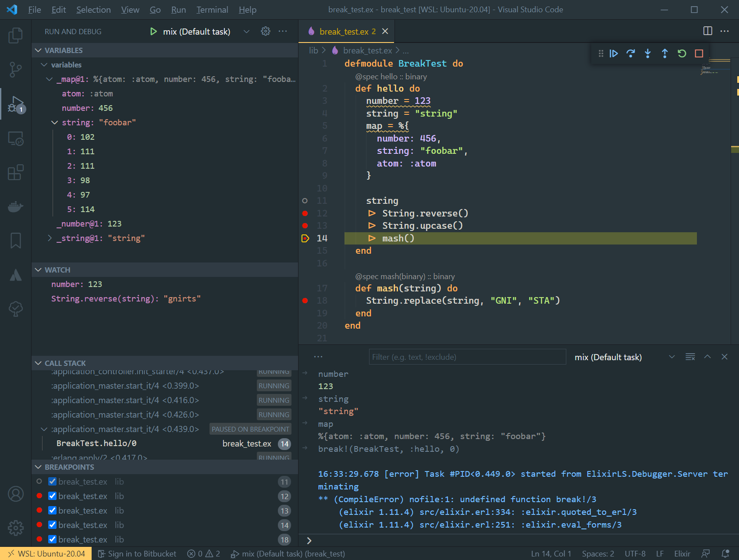Open the Accounts menu icon
This screenshot has width=739, height=560.
pos(16,494)
